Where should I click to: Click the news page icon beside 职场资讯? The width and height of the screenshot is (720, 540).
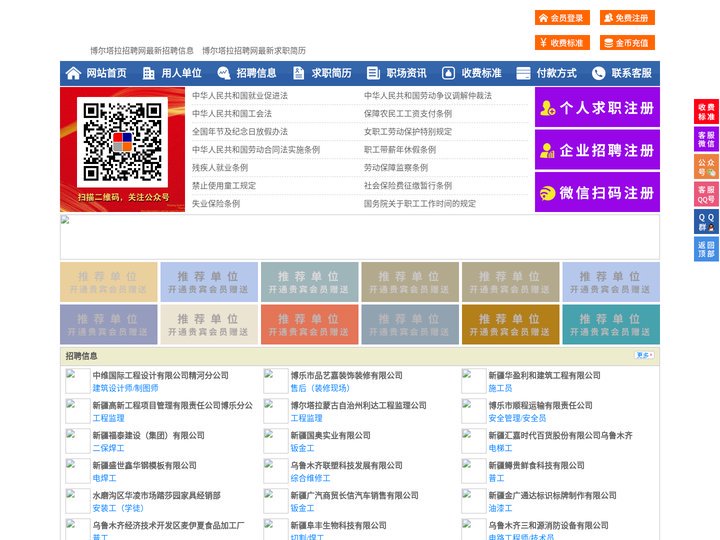(373, 73)
